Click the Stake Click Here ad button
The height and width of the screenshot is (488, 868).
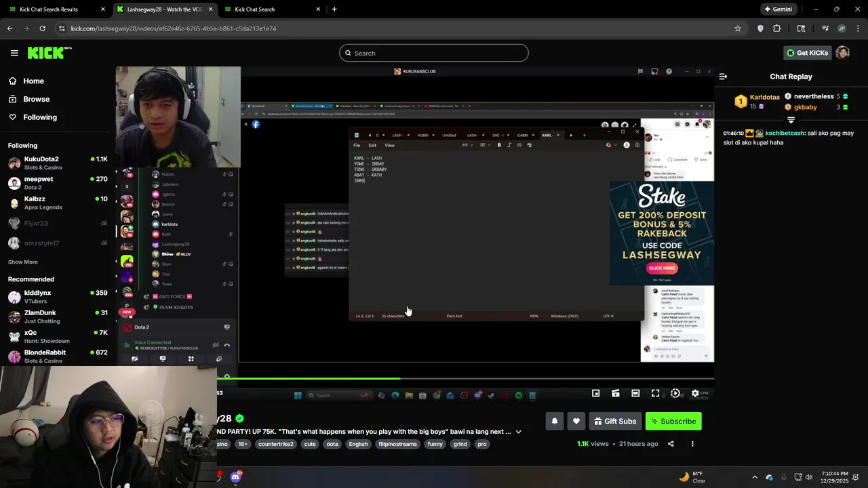click(x=661, y=268)
